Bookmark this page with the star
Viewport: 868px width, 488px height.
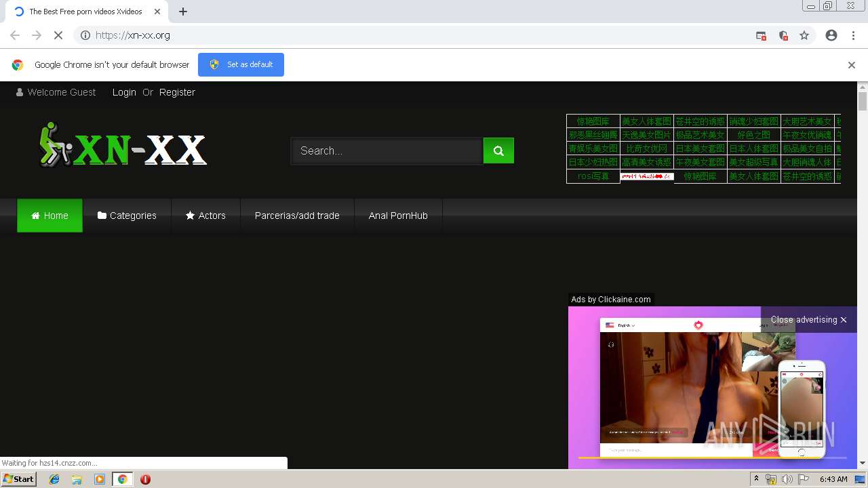(x=804, y=35)
